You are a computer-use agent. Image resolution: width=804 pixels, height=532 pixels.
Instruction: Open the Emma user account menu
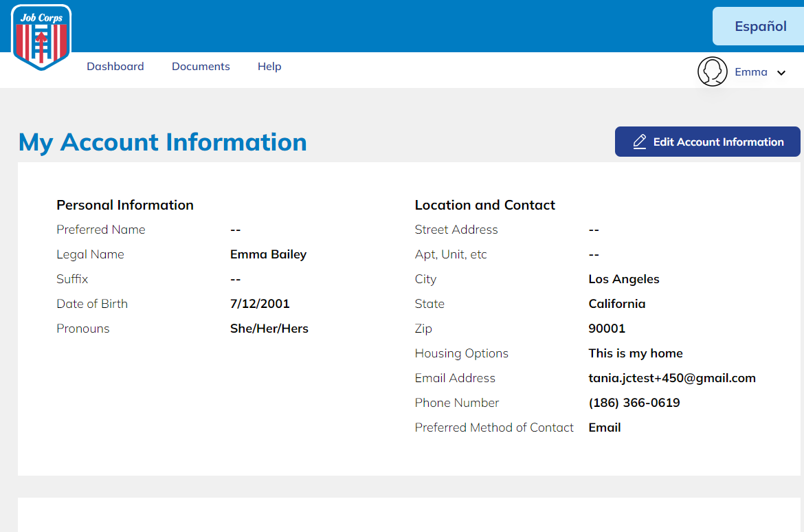point(750,72)
